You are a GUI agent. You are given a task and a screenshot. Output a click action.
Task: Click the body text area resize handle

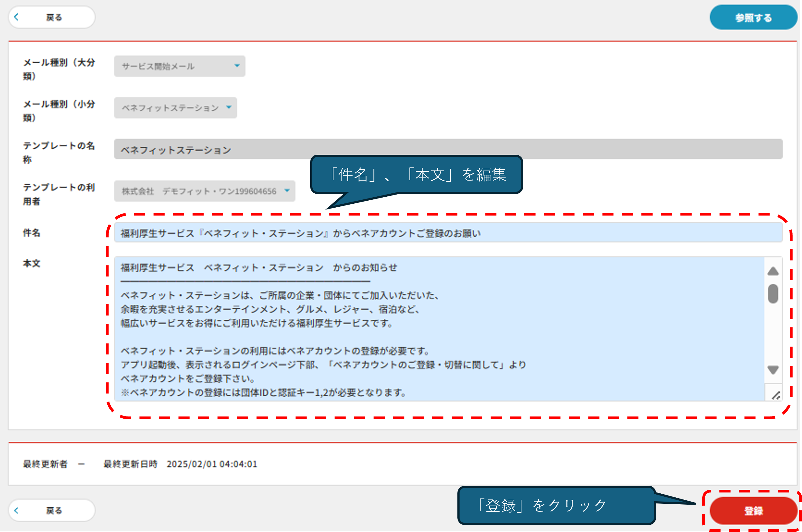[x=775, y=395]
